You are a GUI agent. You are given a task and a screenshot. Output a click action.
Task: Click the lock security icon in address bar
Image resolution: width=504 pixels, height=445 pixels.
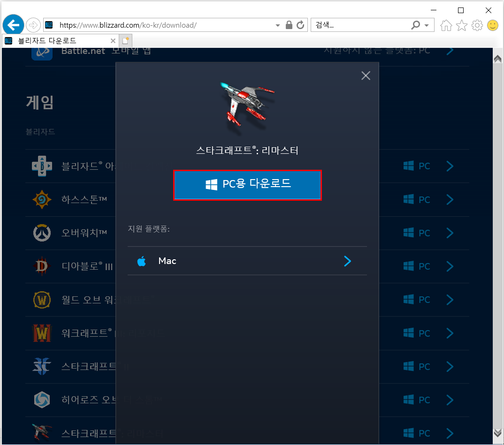[x=289, y=25]
